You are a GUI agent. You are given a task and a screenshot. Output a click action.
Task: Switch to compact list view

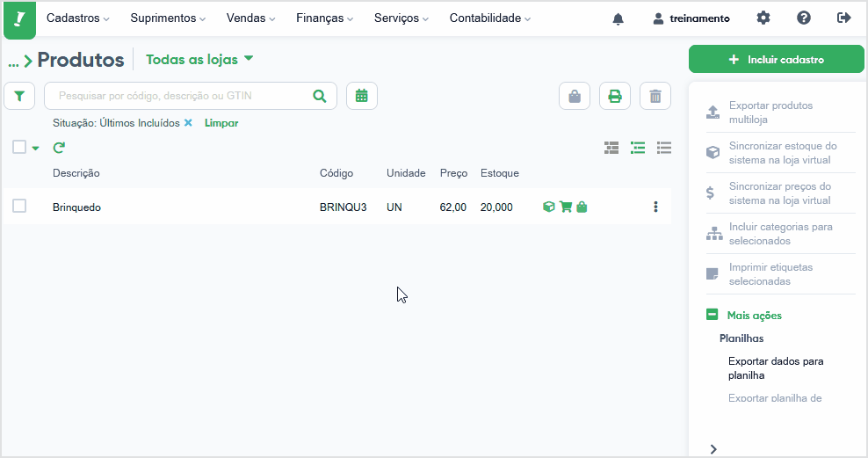tap(663, 148)
